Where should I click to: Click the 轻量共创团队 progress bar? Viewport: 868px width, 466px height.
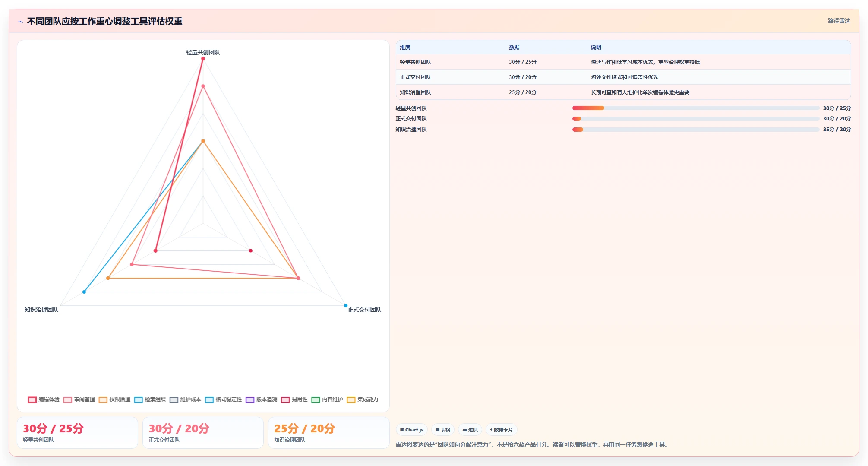tap(696, 108)
